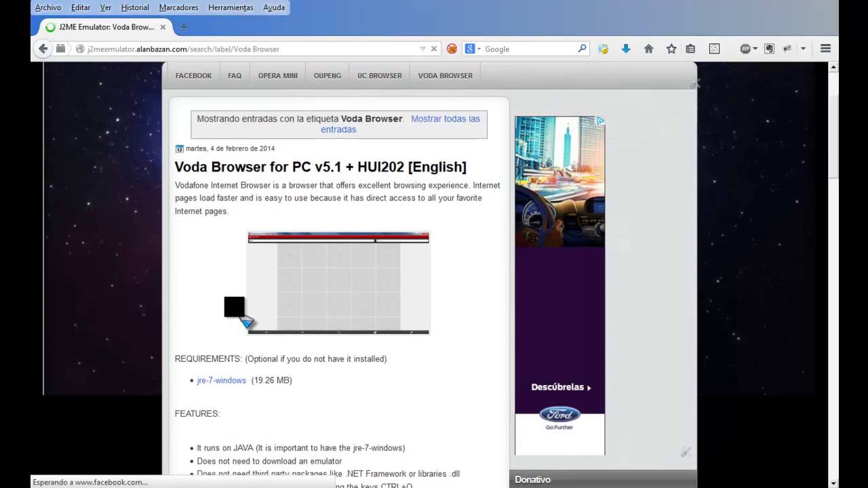Screen dimensions: 868x488
Task: Go to OPERA MINI section
Action: tap(278, 75)
